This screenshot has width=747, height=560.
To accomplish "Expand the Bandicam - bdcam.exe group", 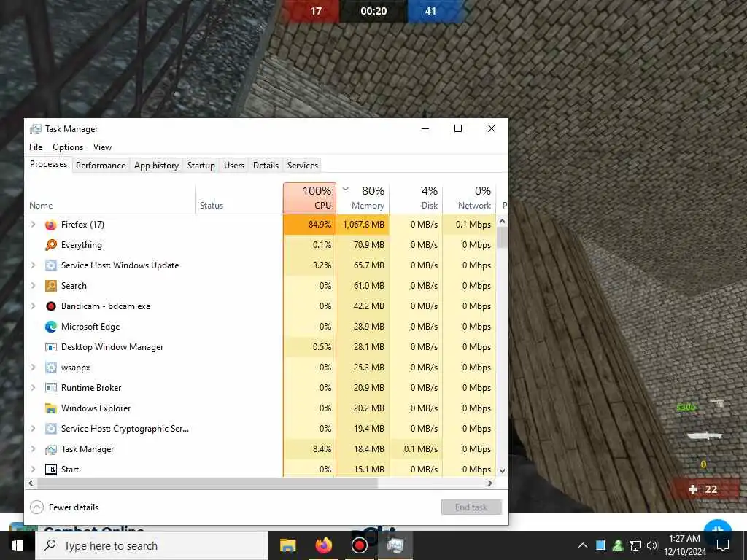I will (33, 306).
